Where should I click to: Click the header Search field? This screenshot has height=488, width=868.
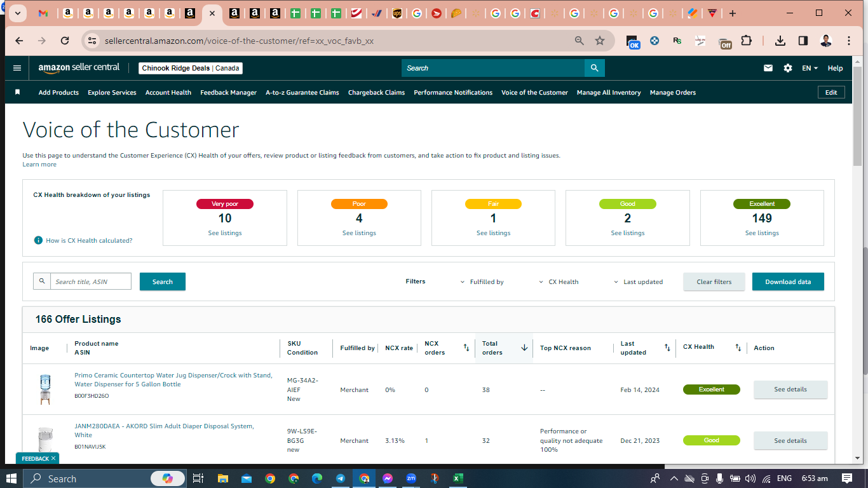pyautogui.click(x=493, y=68)
